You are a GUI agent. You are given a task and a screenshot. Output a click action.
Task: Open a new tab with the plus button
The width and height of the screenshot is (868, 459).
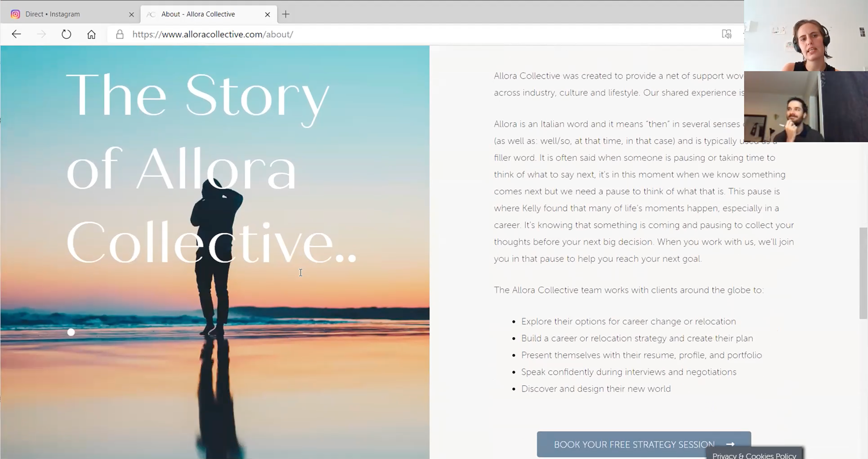click(x=286, y=14)
